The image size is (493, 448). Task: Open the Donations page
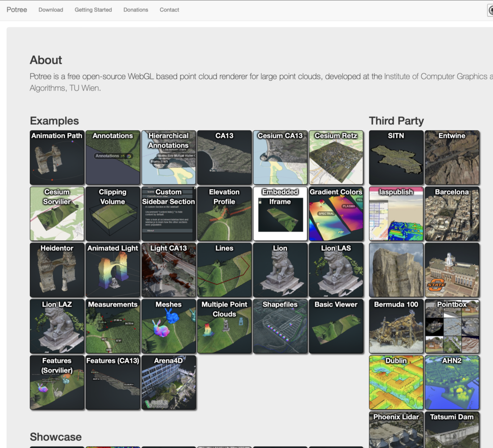click(135, 10)
